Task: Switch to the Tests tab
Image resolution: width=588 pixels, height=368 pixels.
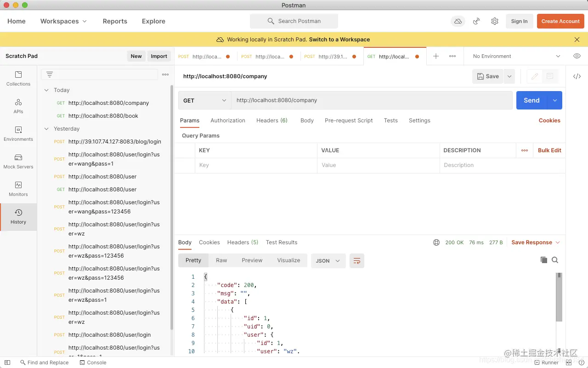Action: (x=391, y=121)
